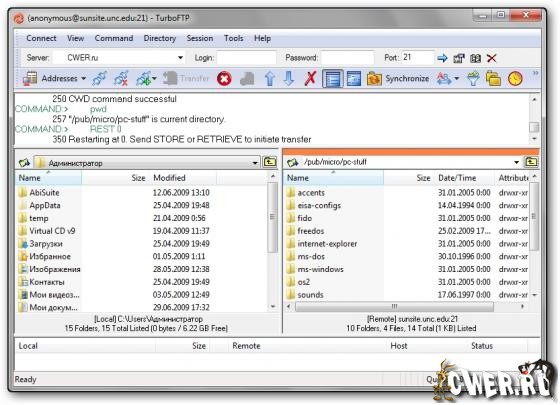560x405 pixels.
Task: Click the red X beside the quick connect bar
Action: pyautogui.click(x=492, y=58)
